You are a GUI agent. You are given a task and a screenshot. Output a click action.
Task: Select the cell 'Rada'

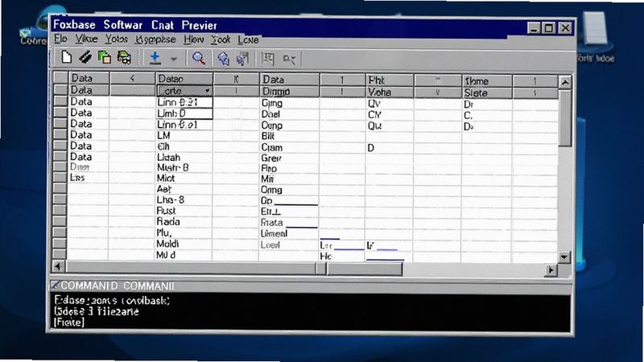pyautogui.click(x=184, y=222)
